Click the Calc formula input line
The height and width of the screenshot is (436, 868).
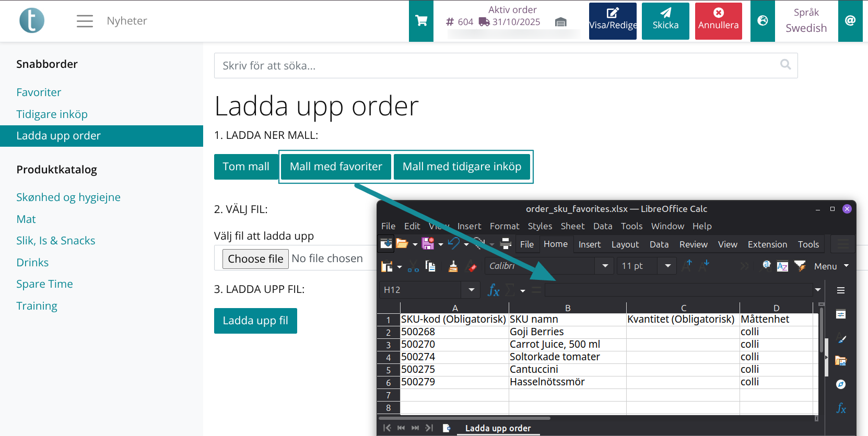tap(678, 290)
